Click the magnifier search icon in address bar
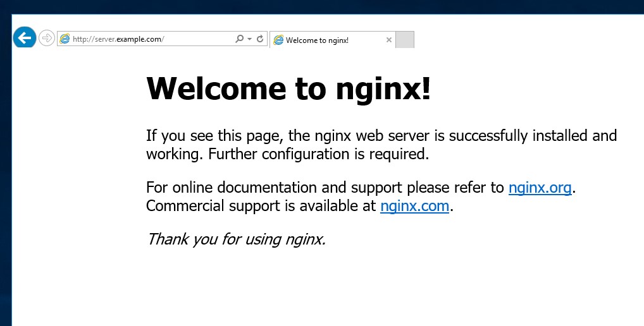This screenshot has width=644, height=326. (240, 39)
